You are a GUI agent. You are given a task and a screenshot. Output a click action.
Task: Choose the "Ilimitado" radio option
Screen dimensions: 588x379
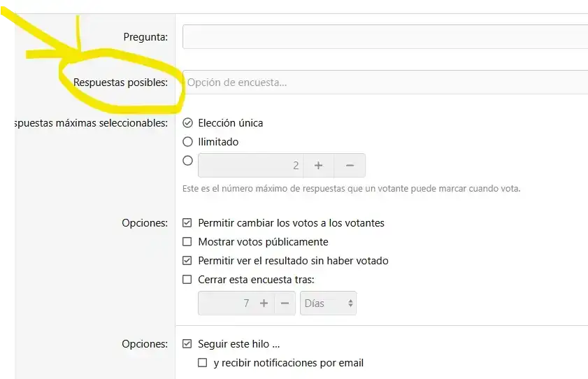pyautogui.click(x=187, y=142)
